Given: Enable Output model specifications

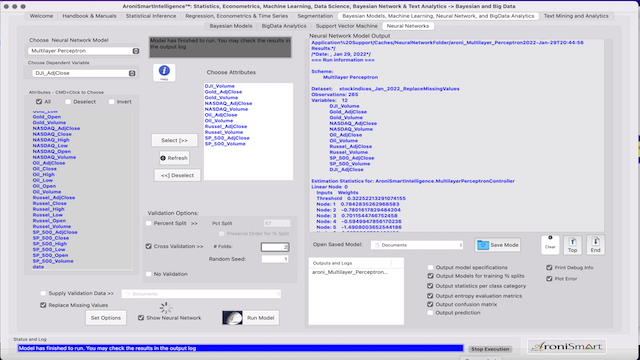Looking at the screenshot, I should point(430,267).
